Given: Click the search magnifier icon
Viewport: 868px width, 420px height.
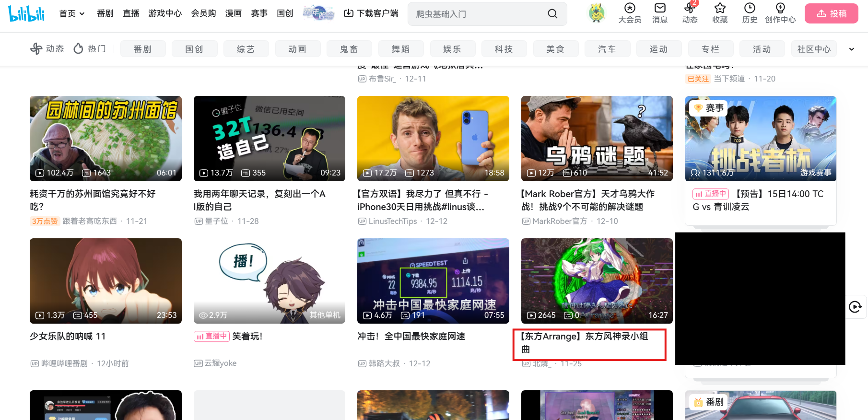Looking at the screenshot, I should [x=552, y=14].
